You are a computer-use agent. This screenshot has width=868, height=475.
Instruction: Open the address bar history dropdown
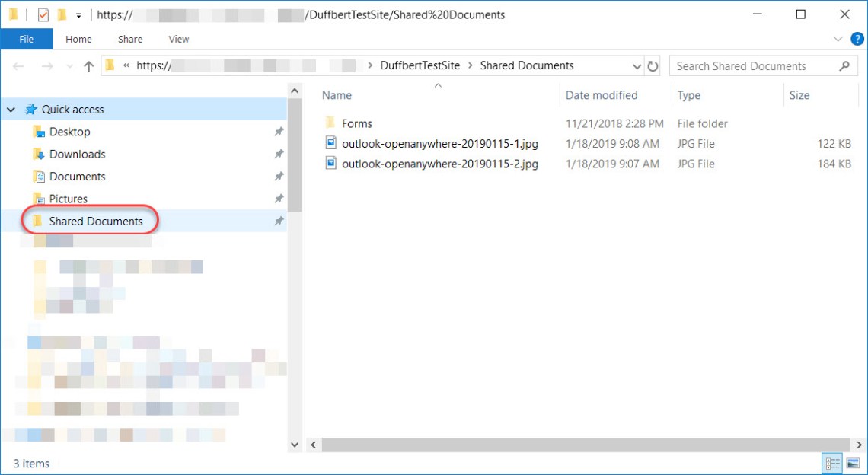(x=637, y=66)
